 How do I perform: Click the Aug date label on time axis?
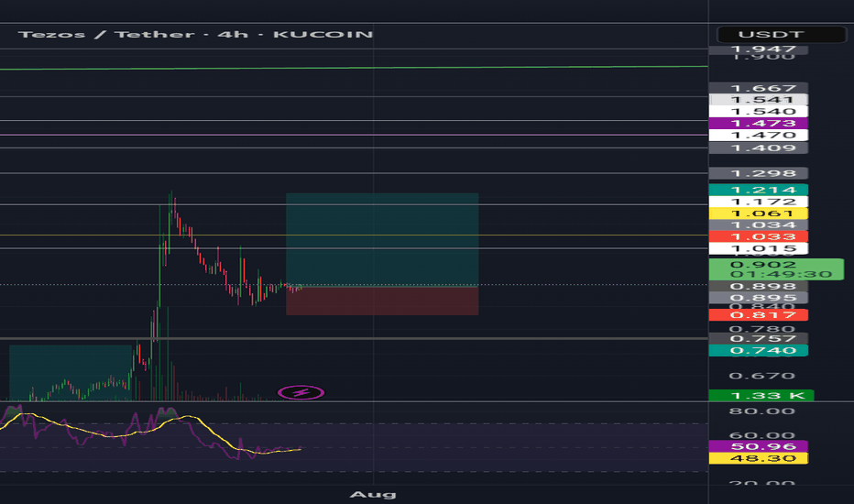click(x=373, y=494)
